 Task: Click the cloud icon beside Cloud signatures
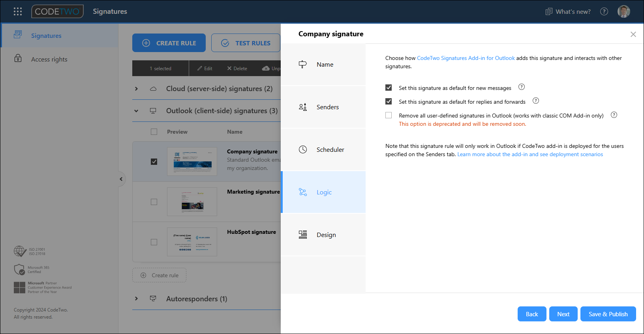(x=153, y=89)
